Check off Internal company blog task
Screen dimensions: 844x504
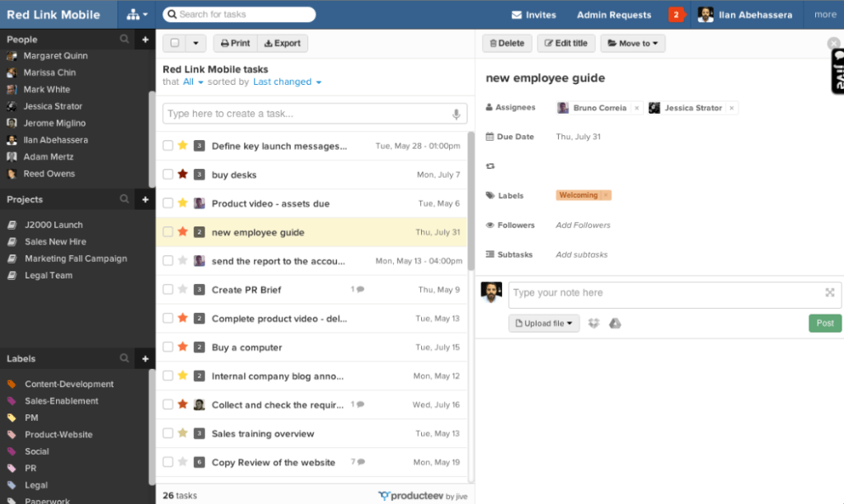click(168, 376)
